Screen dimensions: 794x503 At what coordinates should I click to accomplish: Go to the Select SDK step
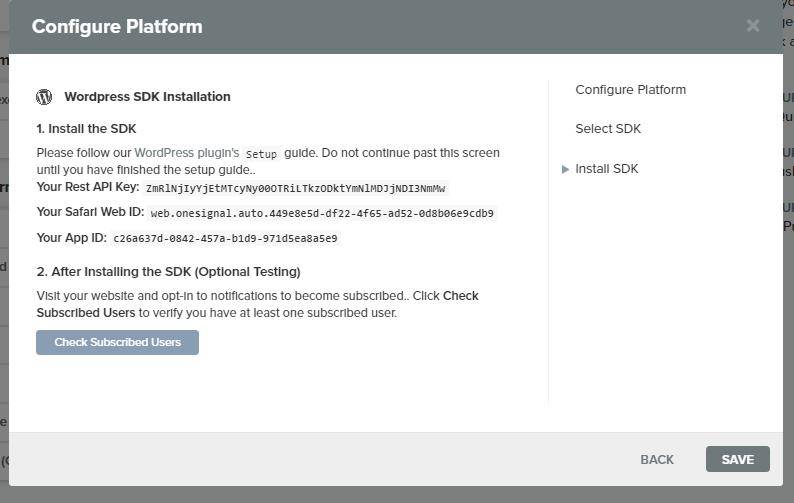pos(608,129)
